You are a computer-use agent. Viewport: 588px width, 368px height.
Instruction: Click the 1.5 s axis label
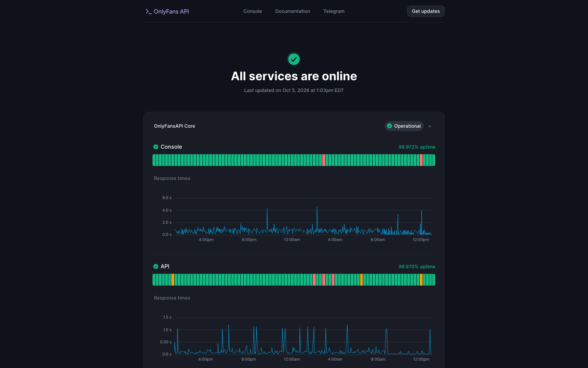(167, 318)
